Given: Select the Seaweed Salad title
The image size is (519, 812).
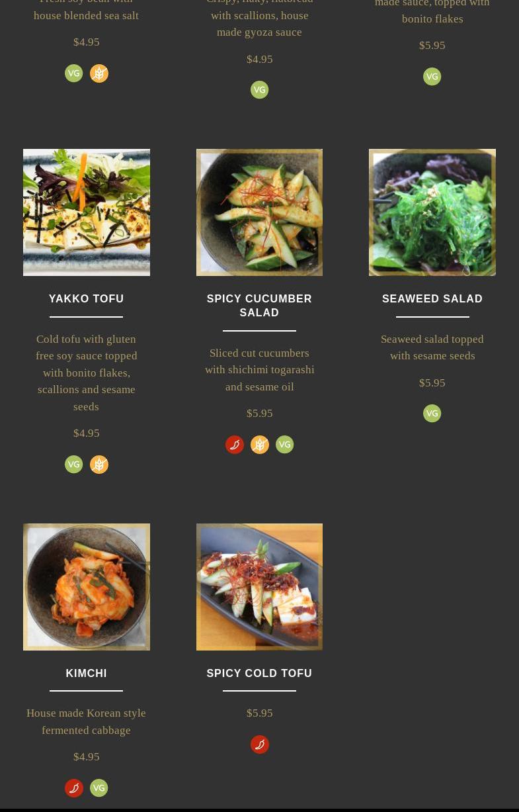Looking at the screenshot, I should pyautogui.click(x=432, y=298).
